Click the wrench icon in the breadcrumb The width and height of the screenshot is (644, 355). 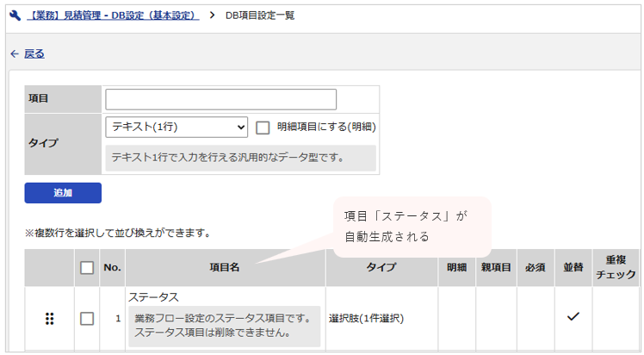click(15, 16)
